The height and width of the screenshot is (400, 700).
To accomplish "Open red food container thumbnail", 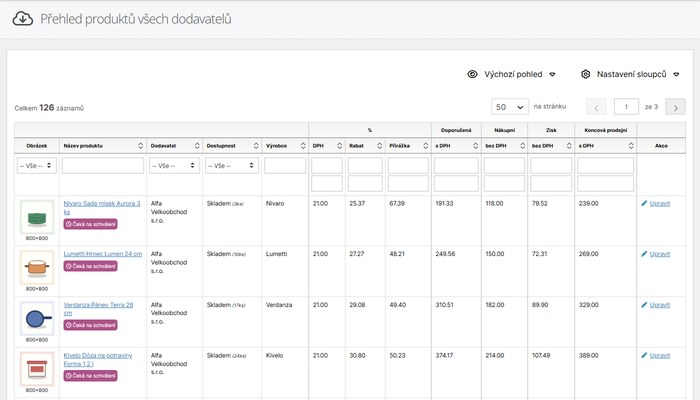I will click(37, 369).
